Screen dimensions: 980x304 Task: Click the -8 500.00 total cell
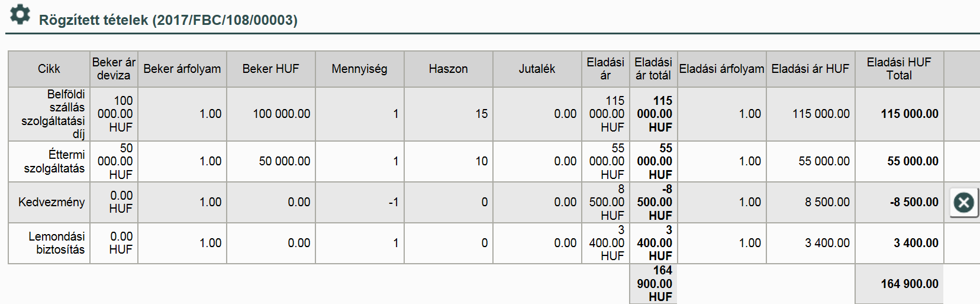click(x=914, y=202)
